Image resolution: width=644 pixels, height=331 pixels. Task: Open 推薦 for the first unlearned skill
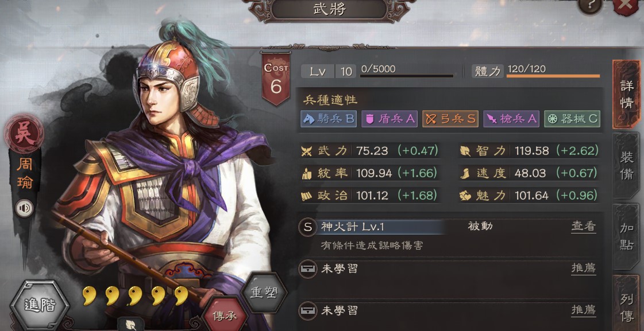tap(583, 268)
